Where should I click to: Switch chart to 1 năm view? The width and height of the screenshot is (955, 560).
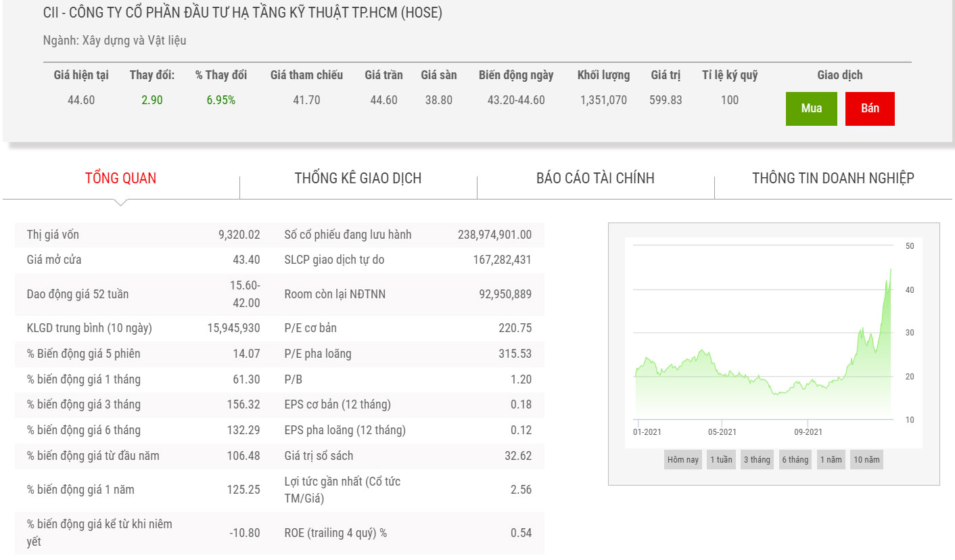pyautogui.click(x=831, y=460)
